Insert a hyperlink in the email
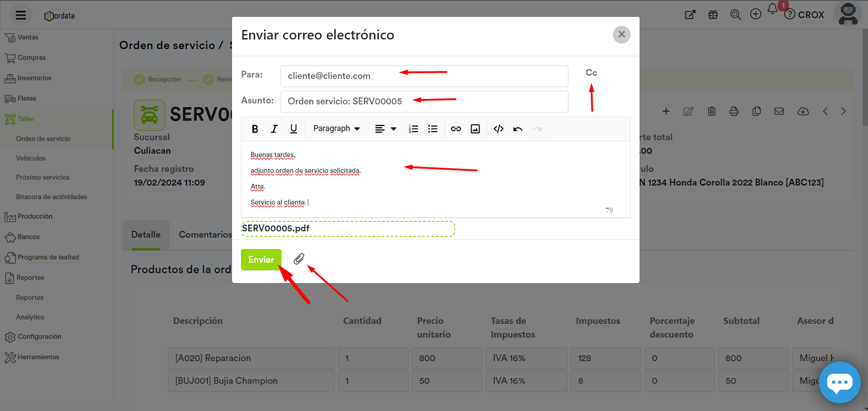 pyautogui.click(x=456, y=129)
